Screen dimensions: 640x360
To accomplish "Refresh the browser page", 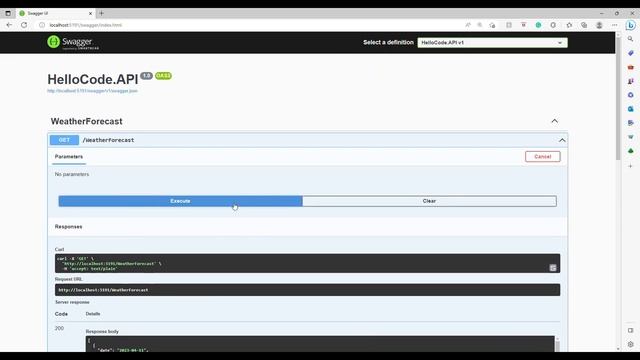I will [x=24, y=25].
